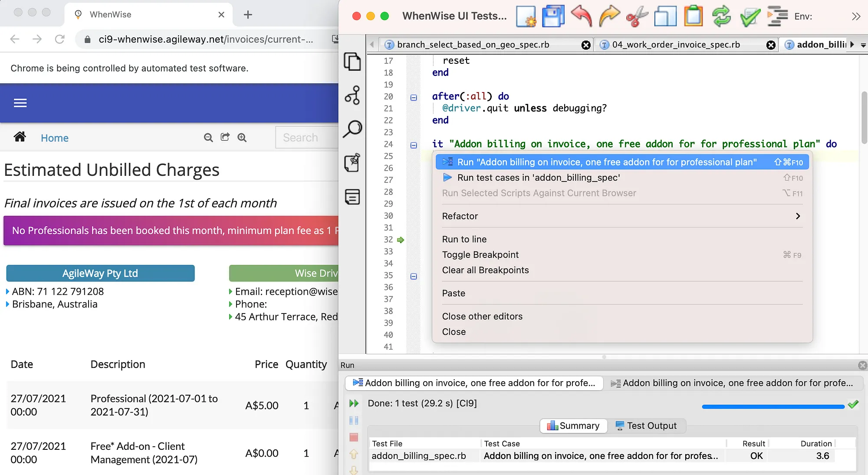Screen dimensions: 868x475
Task: Click the run-lines toolbar icon beside Env
Action: [777, 16]
